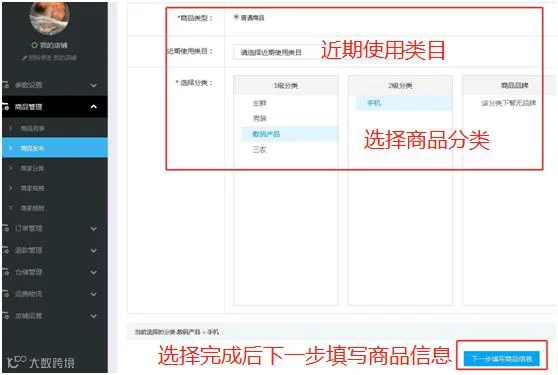Viewport: 558px width, 375px height.
Task: Select the 商品管理 sidebar section
Action: (x=55, y=107)
